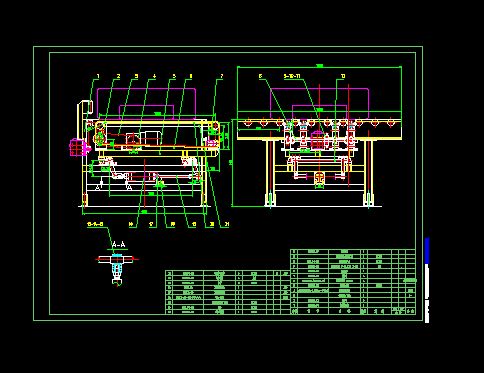
Task: Select callout number "1" above the front view
Action: (98, 76)
